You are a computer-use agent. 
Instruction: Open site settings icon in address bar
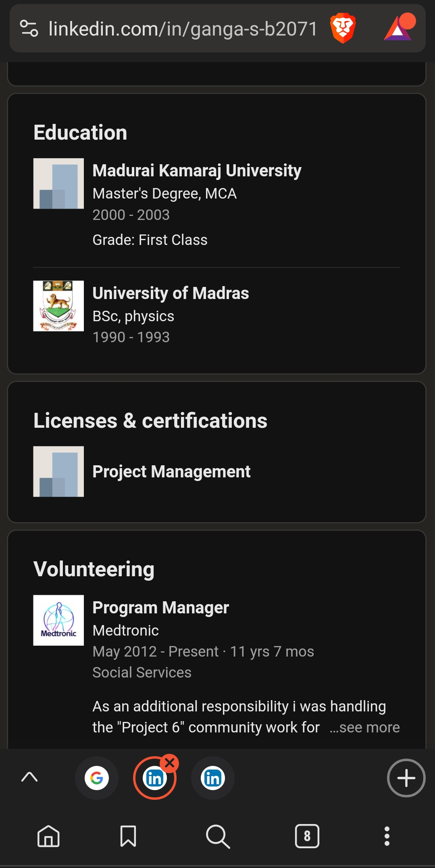(x=29, y=28)
